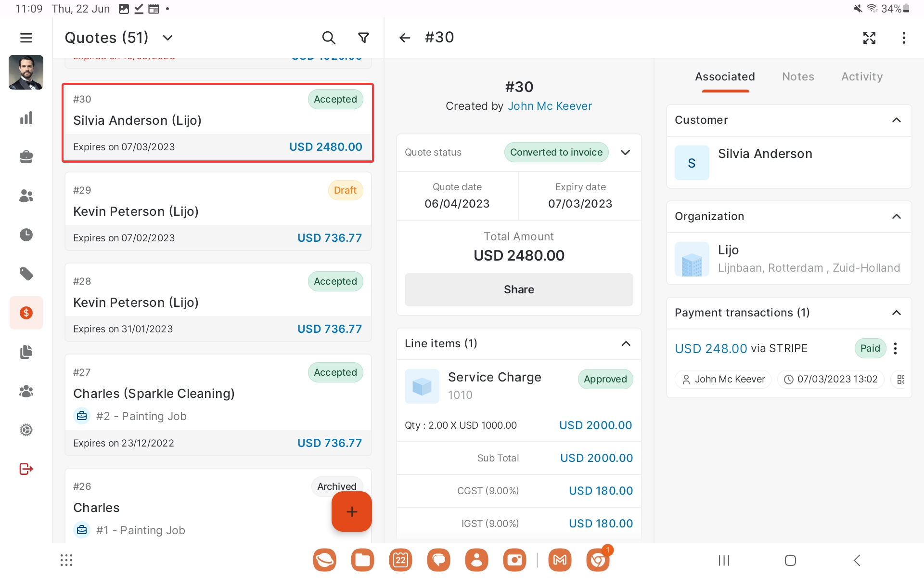924x578 pixels.
Task: Open the three-dot menu for quote #30
Action: click(904, 38)
